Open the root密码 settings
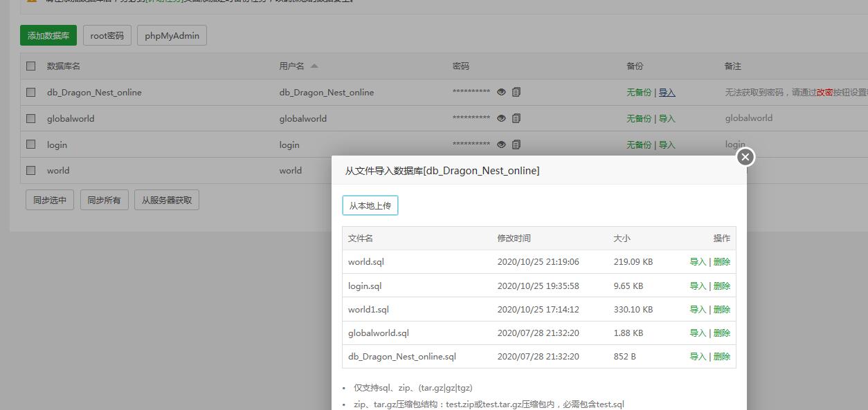This screenshot has width=868, height=410. [x=107, y=36]
